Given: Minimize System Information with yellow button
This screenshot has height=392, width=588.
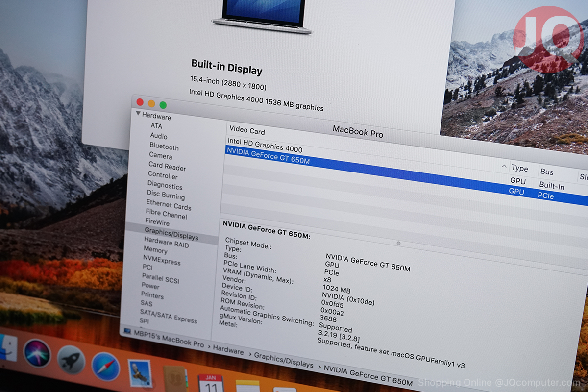Looking at the screenshot, I should [151, 103].
